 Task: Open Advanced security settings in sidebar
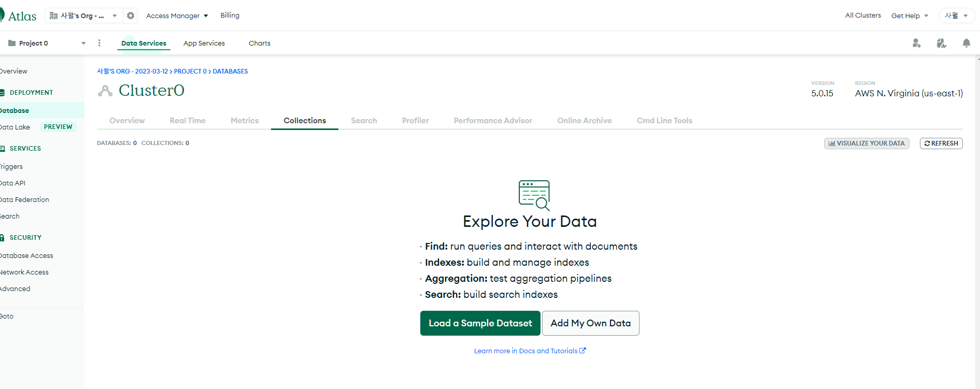coord(15,289)
